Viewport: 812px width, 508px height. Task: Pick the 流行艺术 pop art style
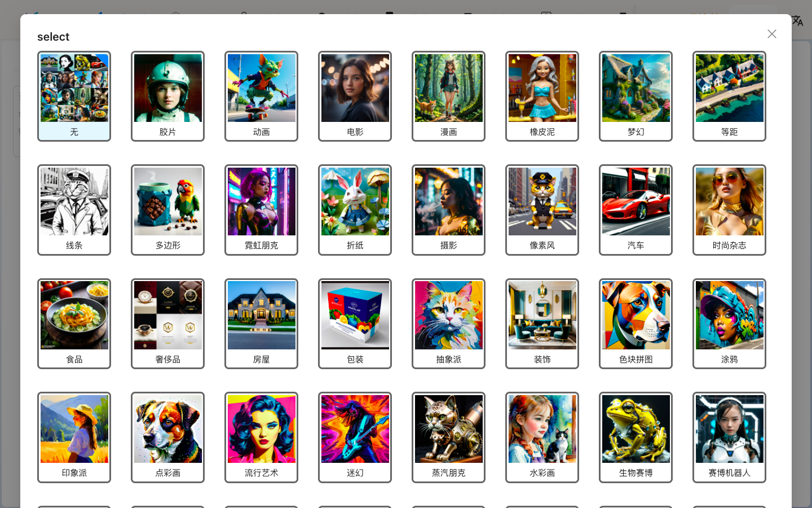pos(261,437)
